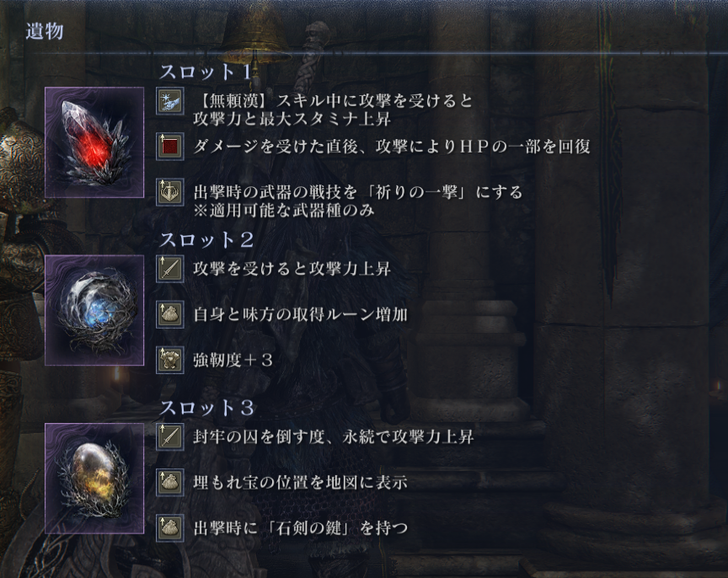Select the red crystal relic thumbnail
This screenshot has width=728, height=578.
(94, 142)
